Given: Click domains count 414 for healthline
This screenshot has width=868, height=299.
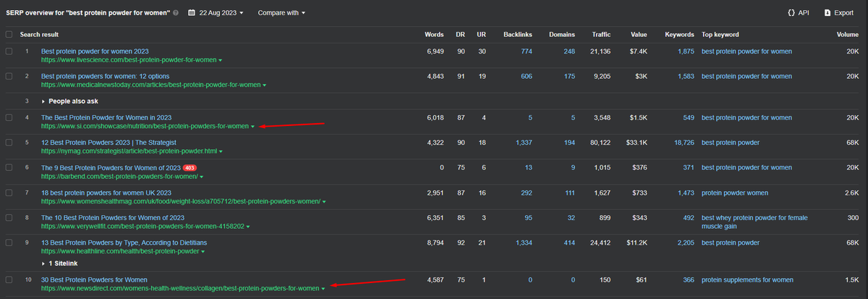Looking at the screenshot, I should click(569, 243).
